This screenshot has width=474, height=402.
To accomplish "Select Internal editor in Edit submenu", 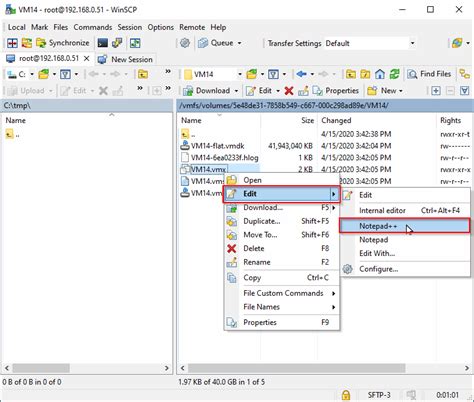I will point(405,210).
